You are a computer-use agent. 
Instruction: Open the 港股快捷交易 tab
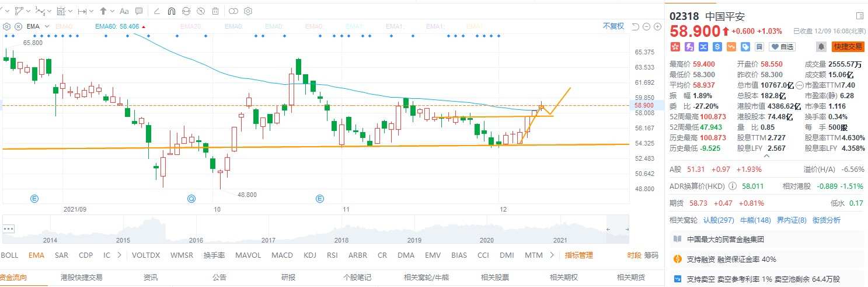tap(82, 277)
